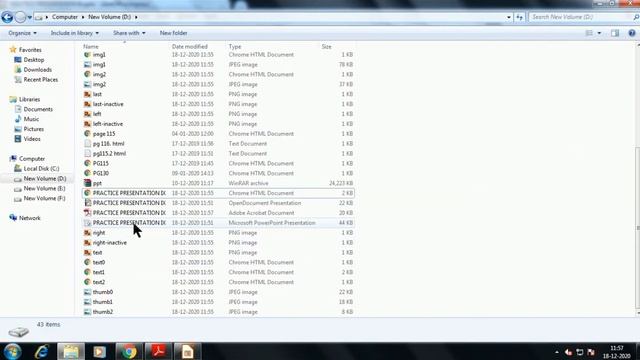Open Adobe Acrobat from the taskbar
Viewport: 640px width, 360px height.
click(x=158, y=351)
